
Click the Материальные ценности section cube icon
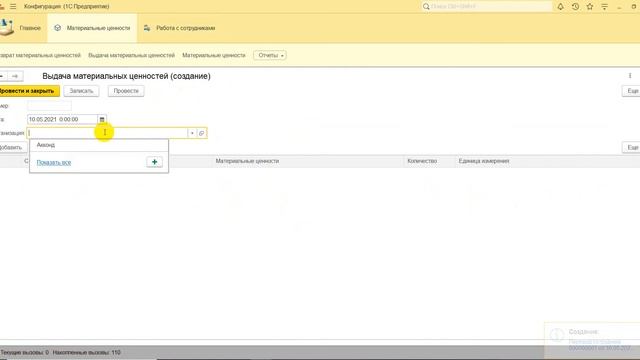[x=58, y=28]
